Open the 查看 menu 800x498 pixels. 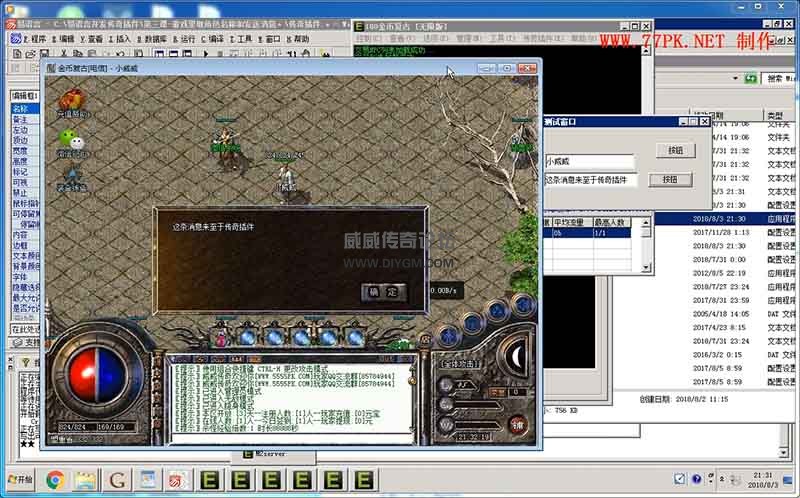(91, 39)
